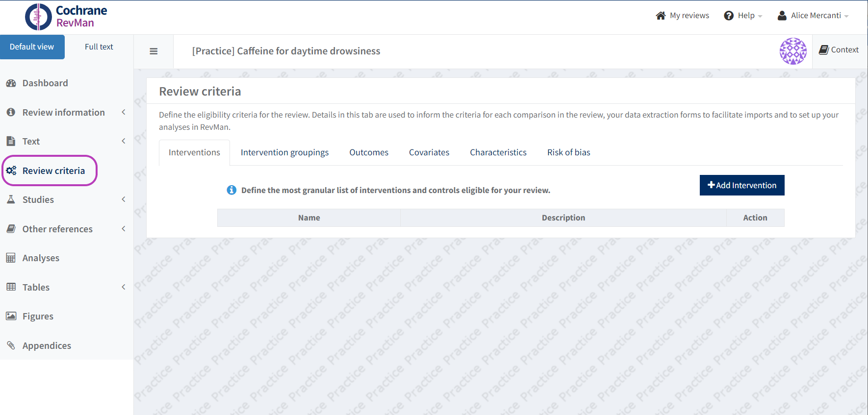Viewport: 868px width, 415px height.
Task: Click the Dashboard gauge icon
Action: tap(11, 83)
